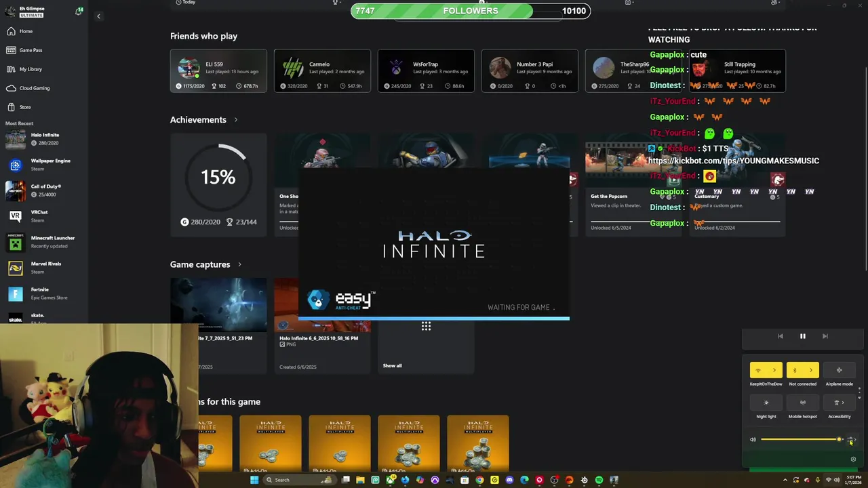Collapse the Xbox app sidebar
This screenshot has width=868, height=488.
click(98, 16)
